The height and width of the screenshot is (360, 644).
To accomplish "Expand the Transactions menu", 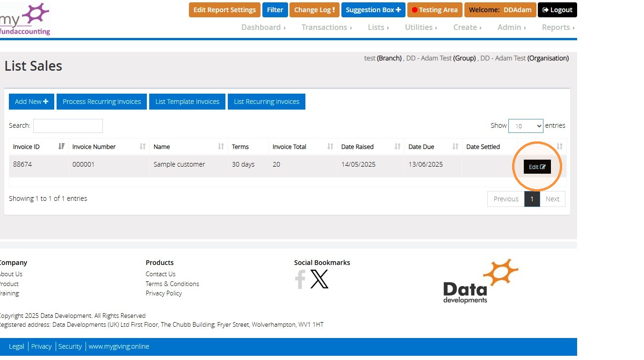I will point(327,27).
